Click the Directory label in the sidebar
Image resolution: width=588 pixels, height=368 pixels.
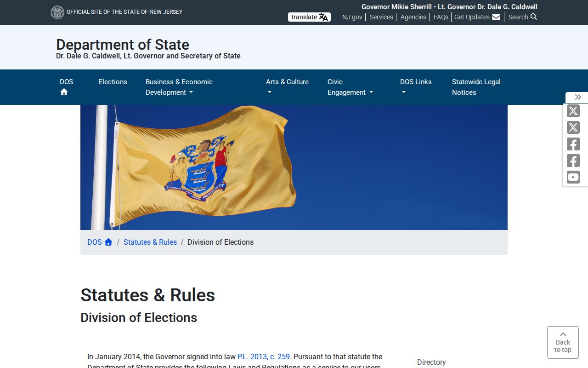431,362
